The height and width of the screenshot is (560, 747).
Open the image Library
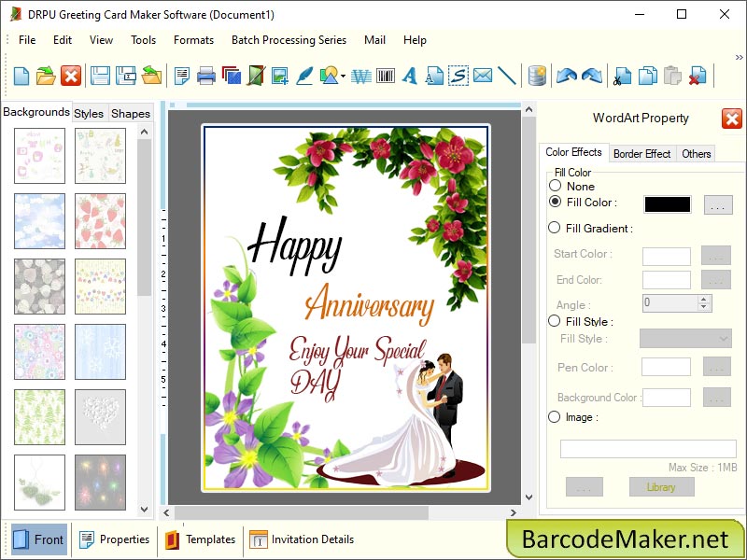(x=661, y=486)
